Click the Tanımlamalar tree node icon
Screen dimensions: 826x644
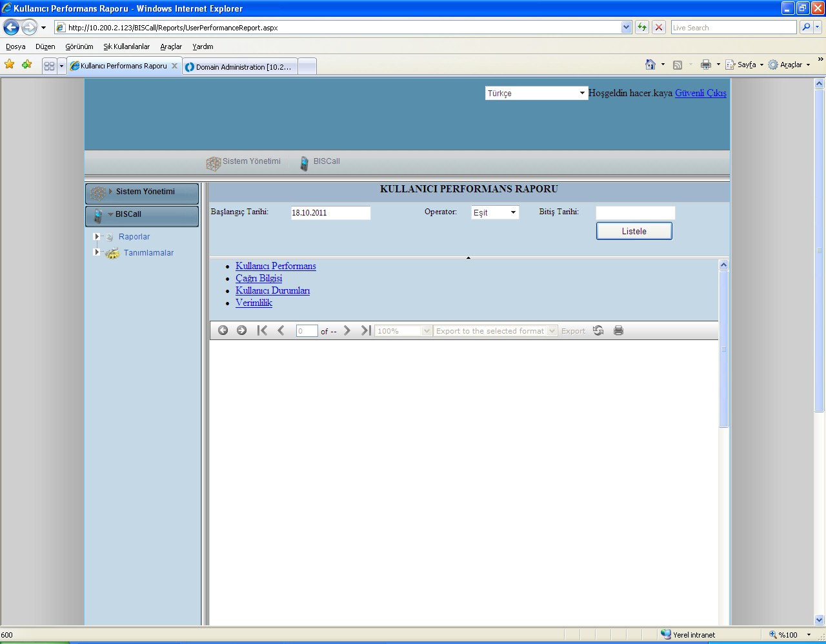[112, 253]
